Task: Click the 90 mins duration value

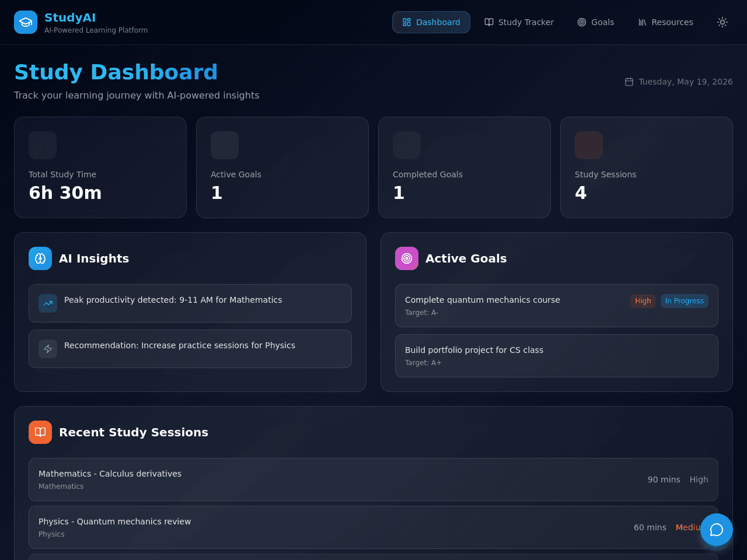Action: coord(664,480)
